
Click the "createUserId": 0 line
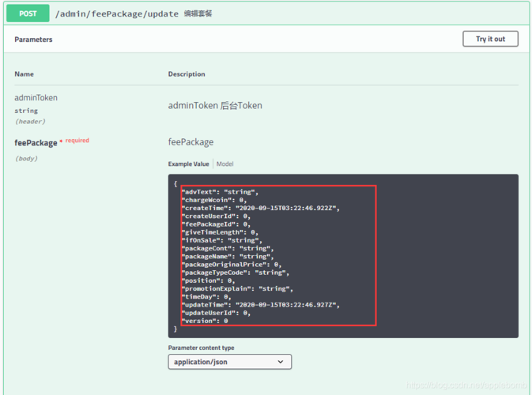(x=216, y=216)
